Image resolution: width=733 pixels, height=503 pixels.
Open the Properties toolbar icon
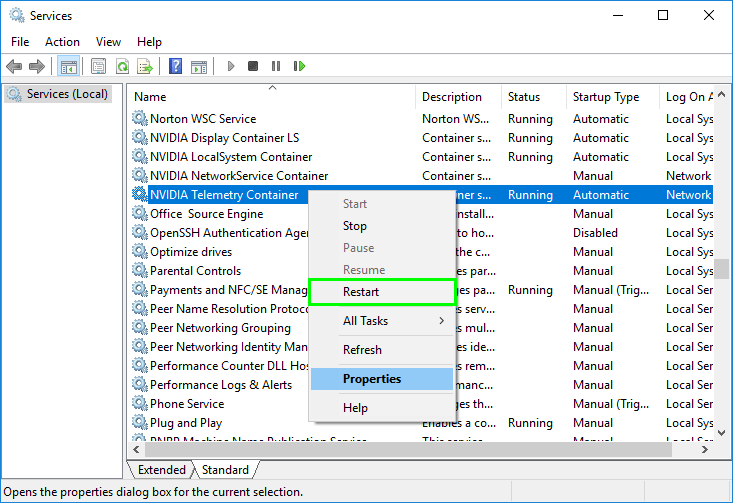point(98,66)
